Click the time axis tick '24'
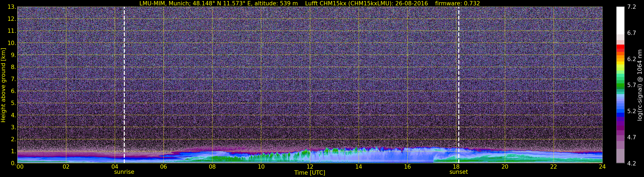Screen dimensions: 644x177 [602, 167]
